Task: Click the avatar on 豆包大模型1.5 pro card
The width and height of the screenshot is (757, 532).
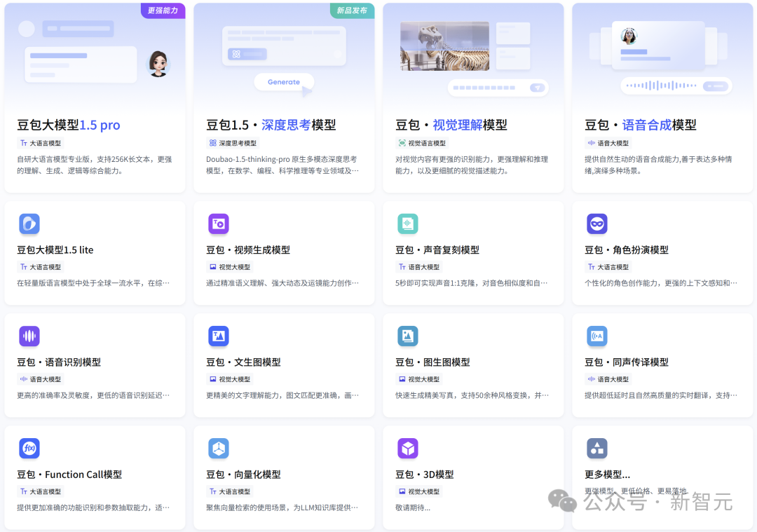Action: tap(158, 63)
